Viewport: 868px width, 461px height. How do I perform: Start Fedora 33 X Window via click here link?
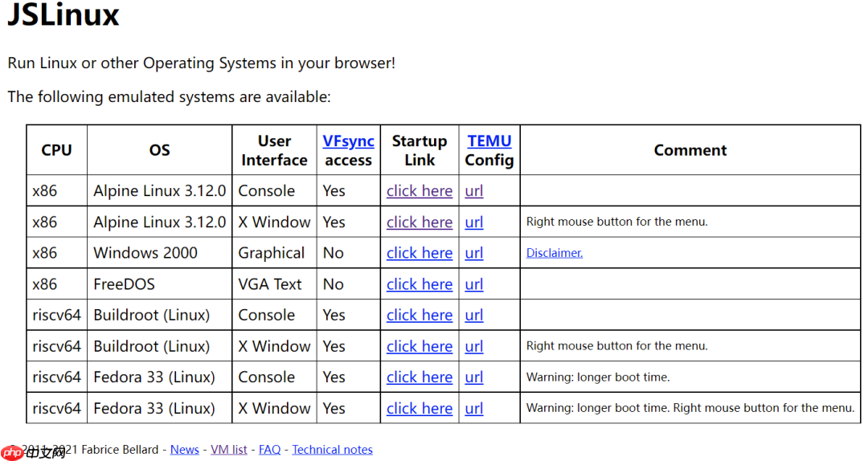420,409
